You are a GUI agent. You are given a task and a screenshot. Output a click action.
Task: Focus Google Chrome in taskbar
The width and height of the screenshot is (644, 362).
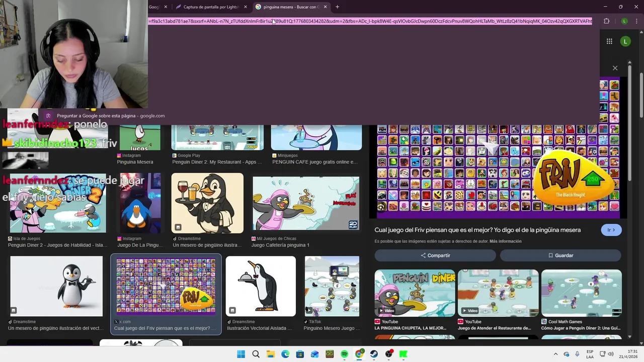pyautogui.click(x=359, y=354)
